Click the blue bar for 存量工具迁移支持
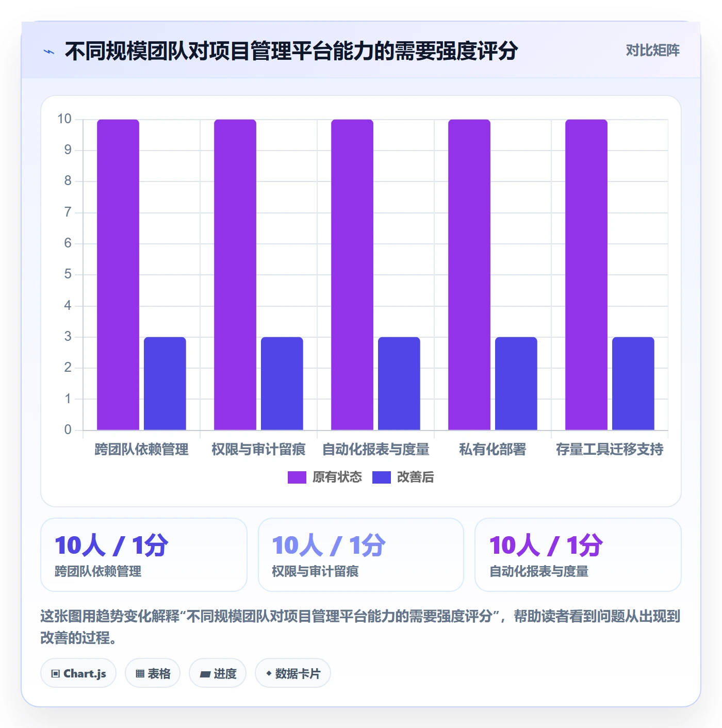Screen dimensions: 722x728 (633, 384)
